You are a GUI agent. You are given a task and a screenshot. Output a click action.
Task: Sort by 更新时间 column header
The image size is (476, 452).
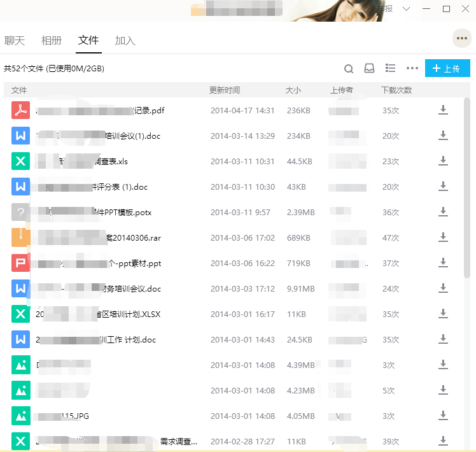(x=225, y=90)
